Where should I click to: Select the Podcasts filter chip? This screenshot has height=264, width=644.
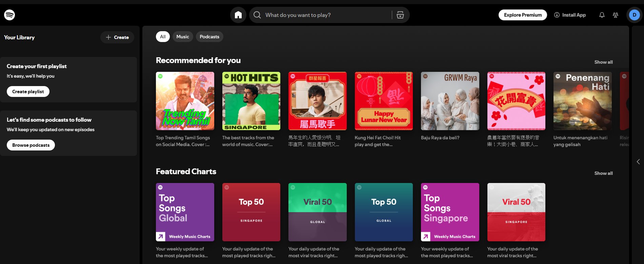(x=209, y=37)
